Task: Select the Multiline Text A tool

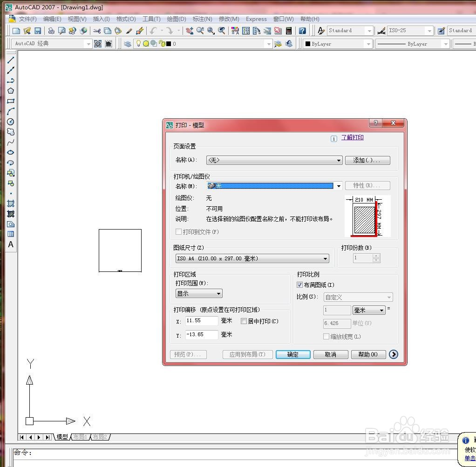Action: coord(11,244)
